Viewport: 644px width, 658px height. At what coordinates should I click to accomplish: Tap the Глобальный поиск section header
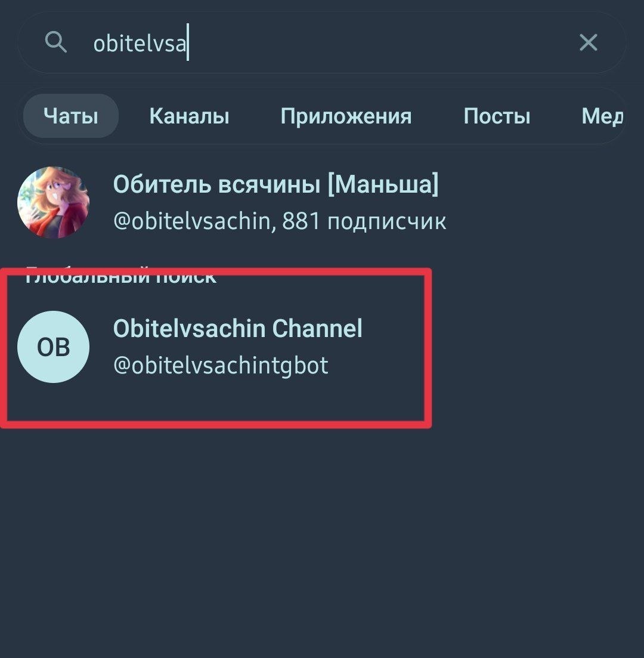pos(121,276)
